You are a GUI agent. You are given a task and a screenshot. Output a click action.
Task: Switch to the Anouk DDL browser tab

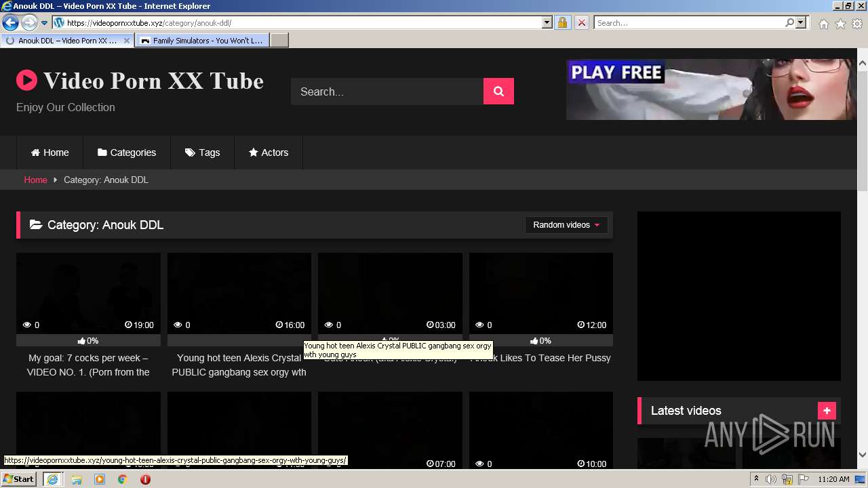point(68,41)
